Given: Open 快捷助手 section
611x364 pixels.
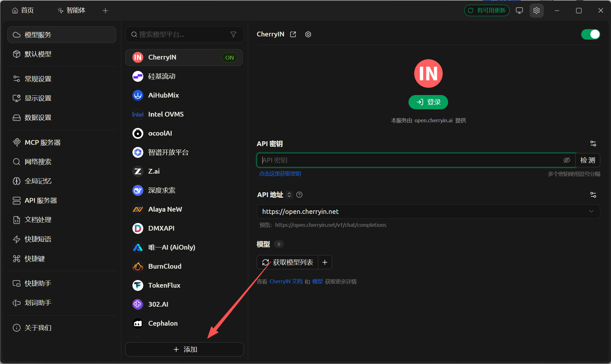Looking at the screenshot, I should [62, 284].
